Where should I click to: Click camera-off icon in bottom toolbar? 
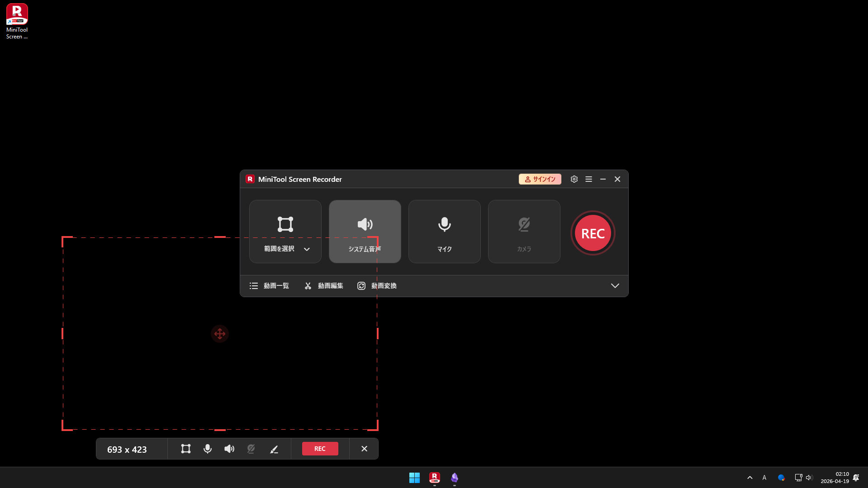[x=251, y=449]
